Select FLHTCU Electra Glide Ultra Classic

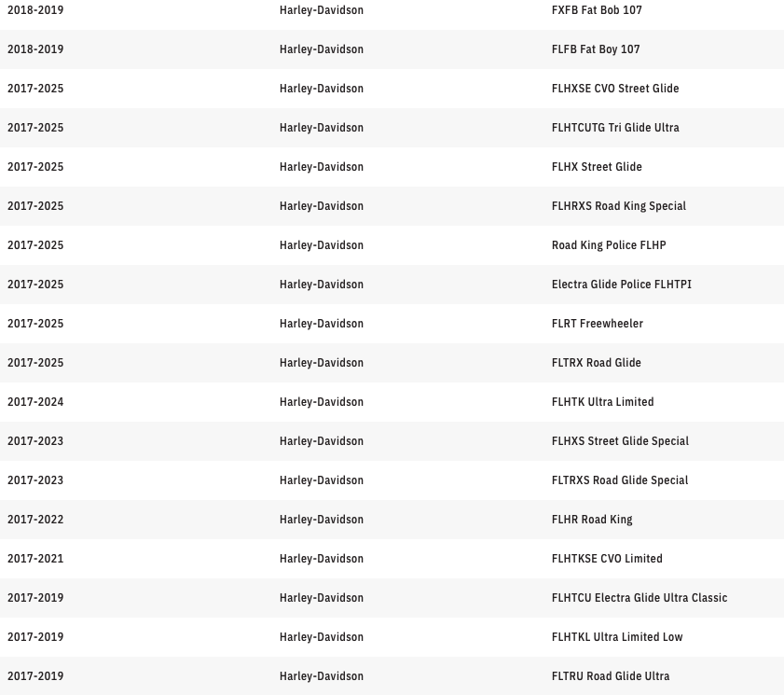[640, 598]
